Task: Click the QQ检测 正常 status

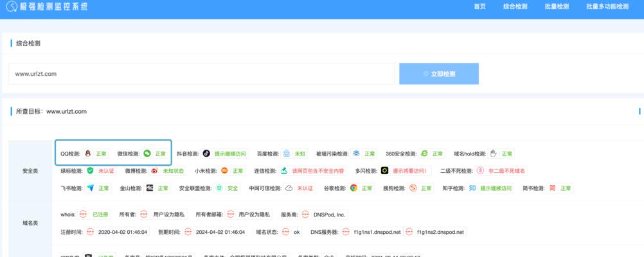Action: tap(101, 154)
